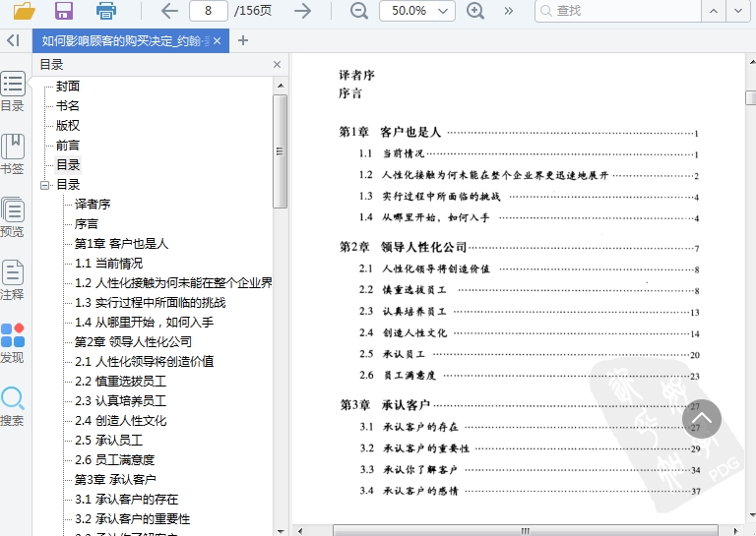The image size is (756, 536).
Task: Save the document with the floppy disk icon
Action: point(64,10)
